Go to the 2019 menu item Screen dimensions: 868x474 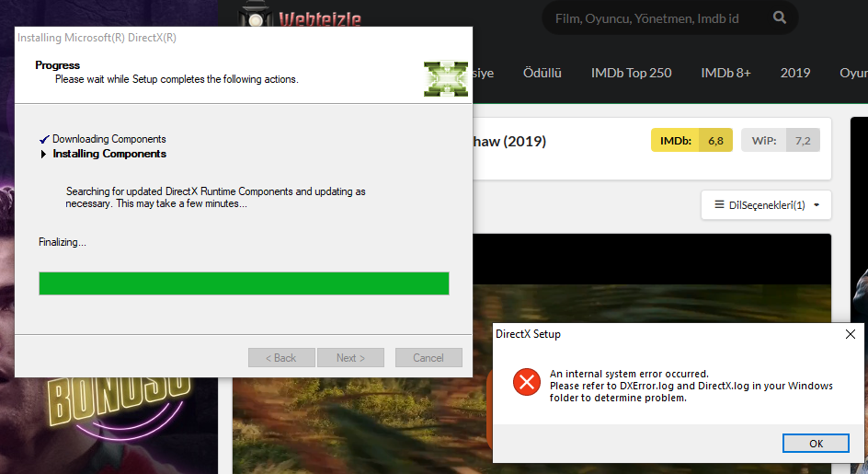click(x=795, y=73)
